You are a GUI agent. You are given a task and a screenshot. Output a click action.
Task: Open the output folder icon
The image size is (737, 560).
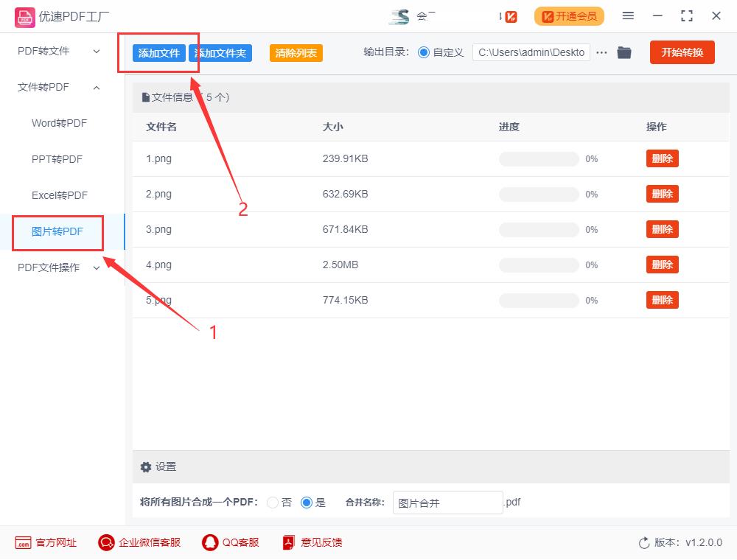tap(624, 52)
